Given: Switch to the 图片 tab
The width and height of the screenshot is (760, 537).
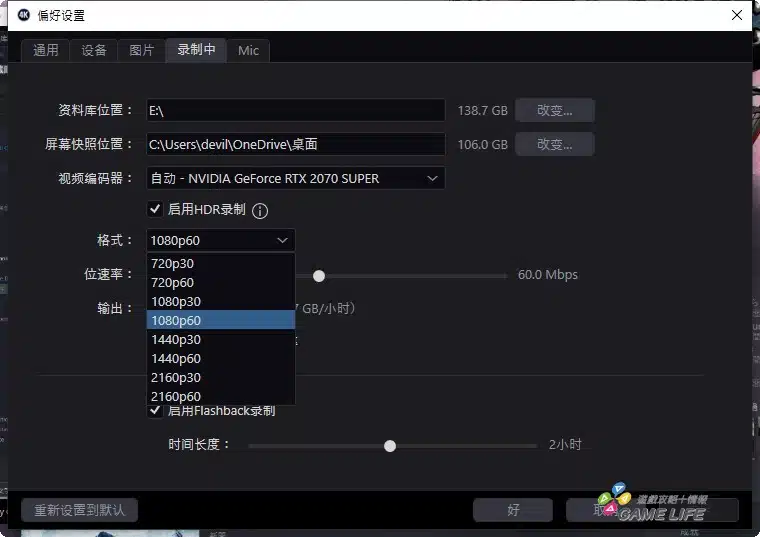Looking at the screenshot, I should pos(142,50).
